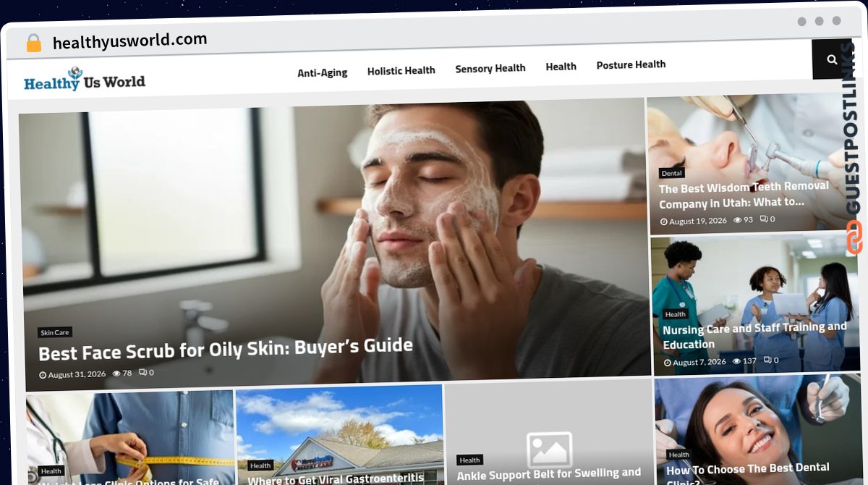Viewport: 868px width, 485px height.
Task: Click the Skin Care category tag
Action: click(55, 332)
